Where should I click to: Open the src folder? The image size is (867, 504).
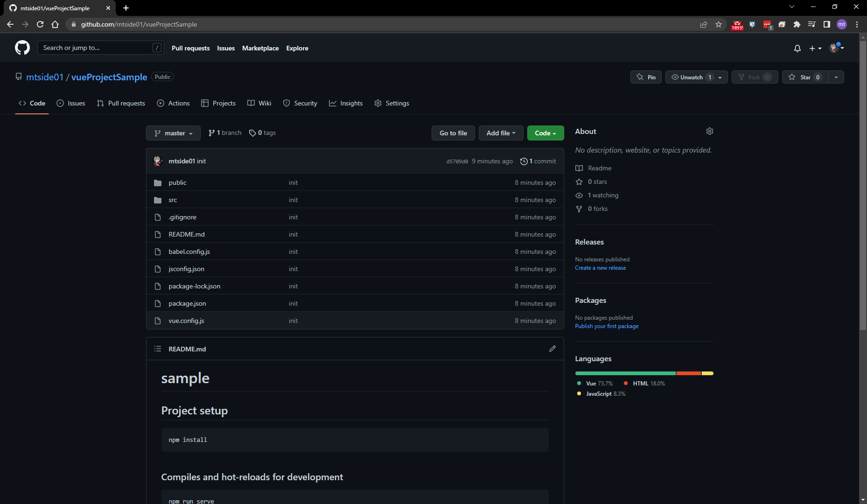173,200
